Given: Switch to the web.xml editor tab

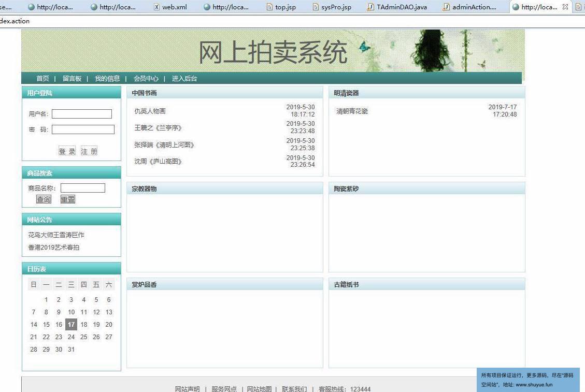Looking at the screenshot, I should (170, 7).
